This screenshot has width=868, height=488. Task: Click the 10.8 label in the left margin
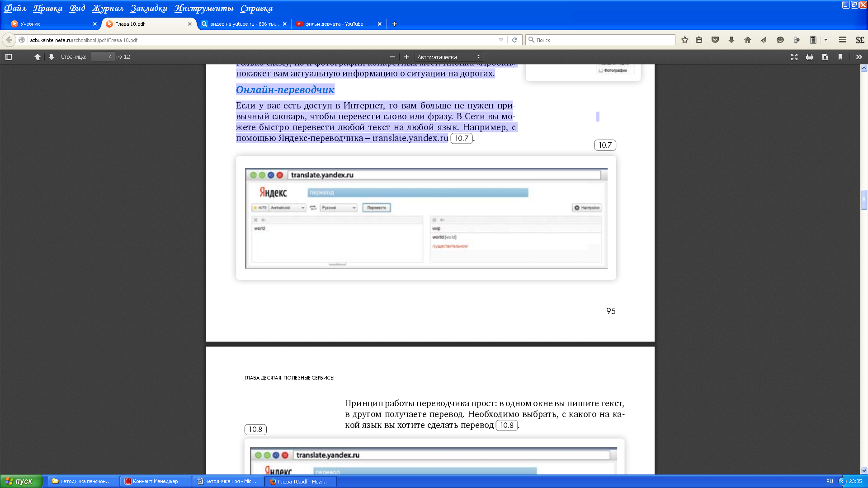point(255,429)
